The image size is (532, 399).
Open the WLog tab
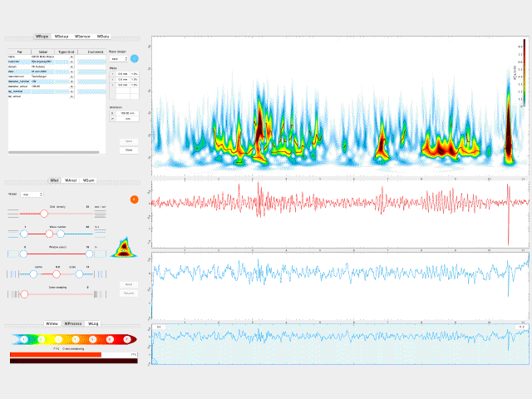[x=93, y=323]
